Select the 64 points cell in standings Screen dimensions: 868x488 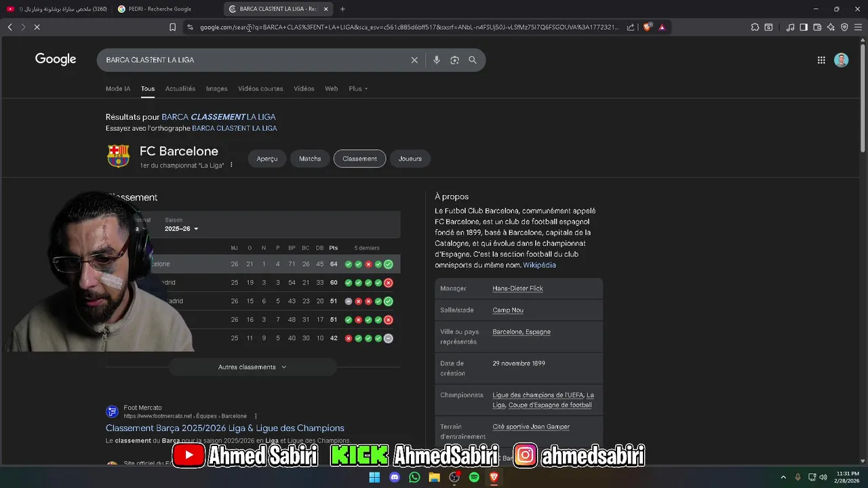click(x=334, y=264)
